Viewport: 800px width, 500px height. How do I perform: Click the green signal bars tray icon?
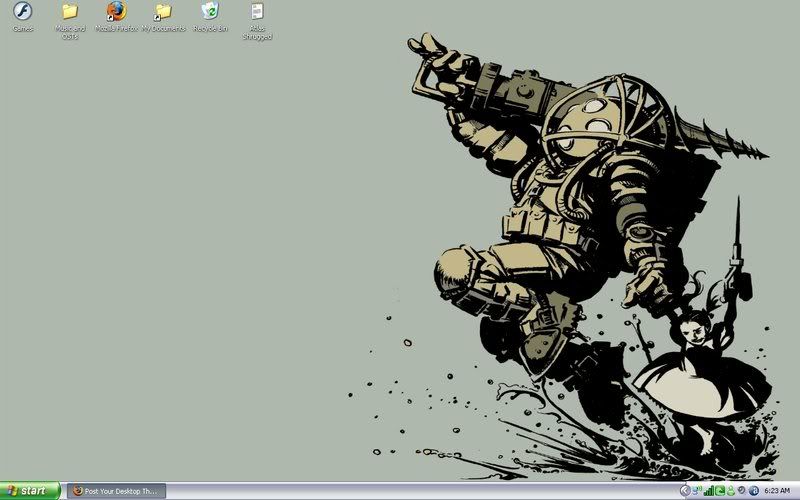point(708,491)
